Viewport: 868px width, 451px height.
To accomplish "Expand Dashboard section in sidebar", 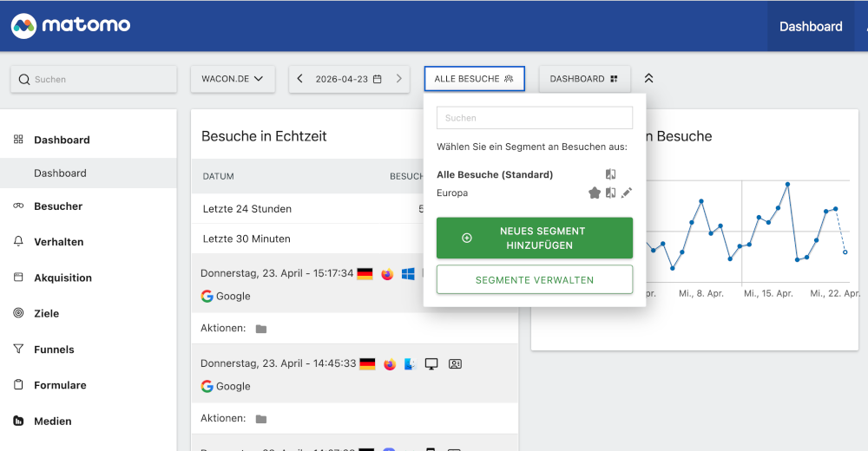I will tap(62, 140).
